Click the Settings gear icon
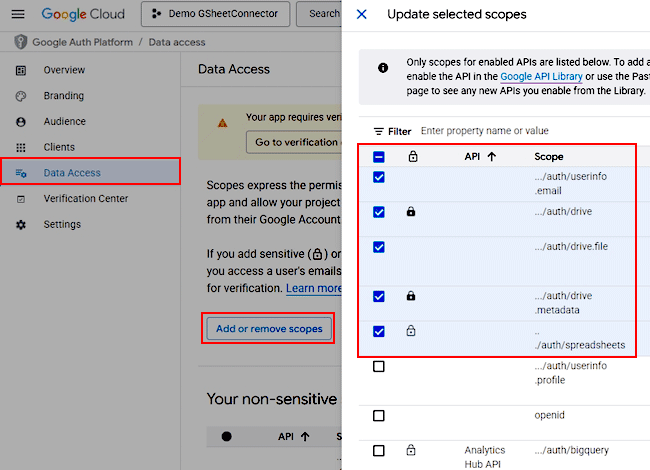Screen dimensions: 650x470 pos(21,225)
